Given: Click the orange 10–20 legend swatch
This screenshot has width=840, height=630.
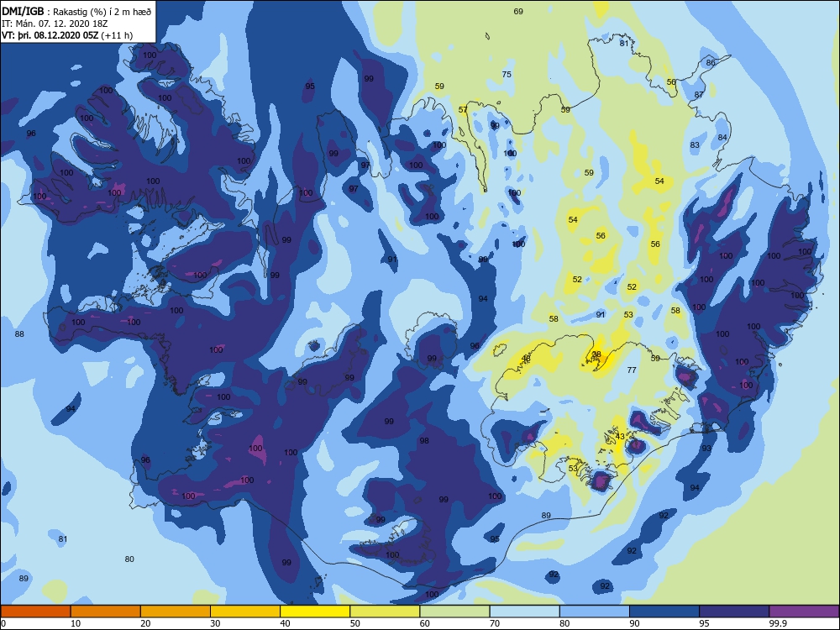Looking at the screenshot, I should tap(106, 612).
